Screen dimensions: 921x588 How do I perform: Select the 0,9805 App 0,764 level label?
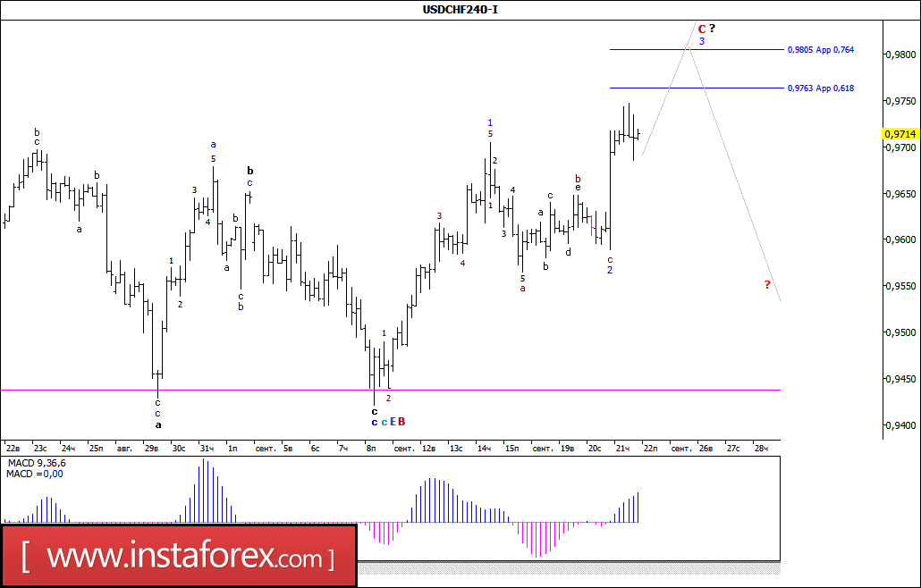pyautogui.click(x=821, y=50)
